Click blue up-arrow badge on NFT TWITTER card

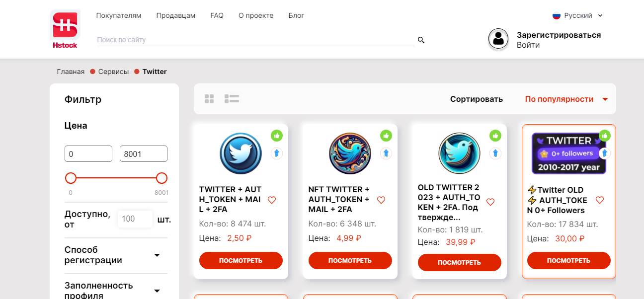386,153
